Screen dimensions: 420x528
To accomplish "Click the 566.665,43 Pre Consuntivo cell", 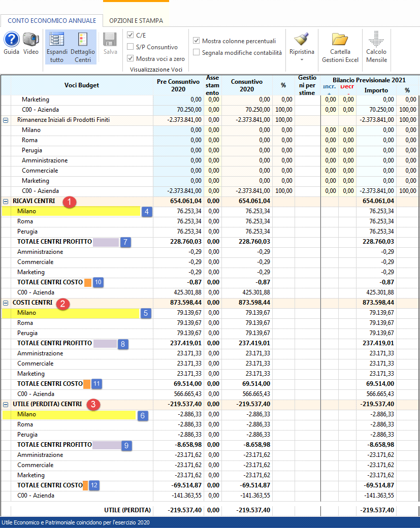I will tap(178, 394).
